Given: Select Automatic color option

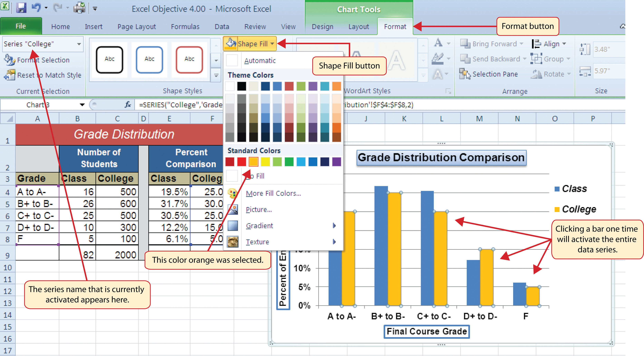Looking at the screenshot, I should (259, 61).
